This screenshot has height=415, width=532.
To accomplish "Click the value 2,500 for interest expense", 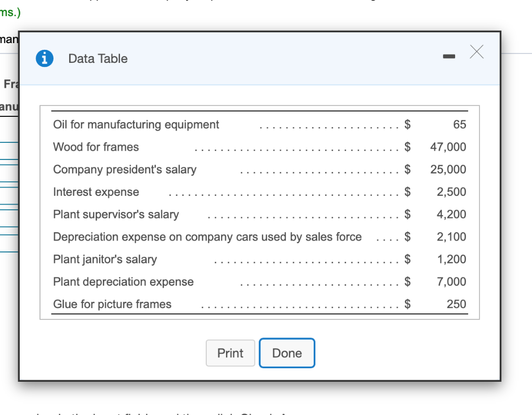I will [x=451, y=192].
